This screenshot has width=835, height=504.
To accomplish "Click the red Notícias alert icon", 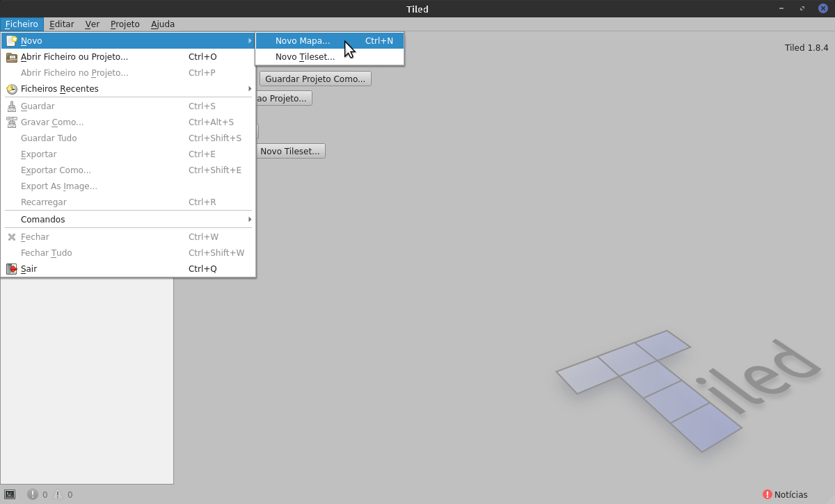I will coord(768,494).
